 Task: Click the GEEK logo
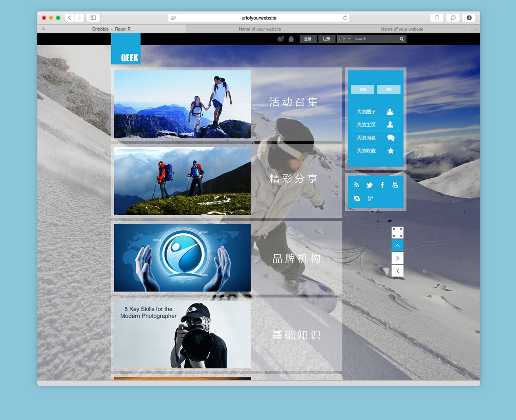[x=126, y=49]
